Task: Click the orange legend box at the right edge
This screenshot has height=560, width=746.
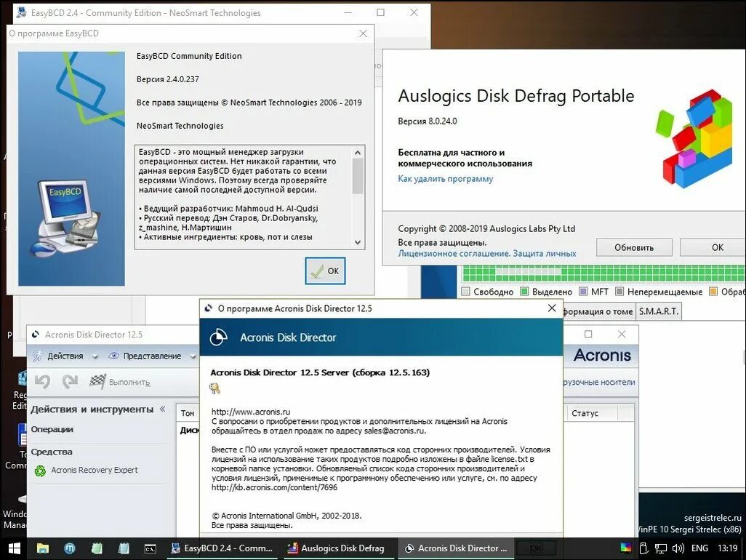Action: click(x=713, y=291)
